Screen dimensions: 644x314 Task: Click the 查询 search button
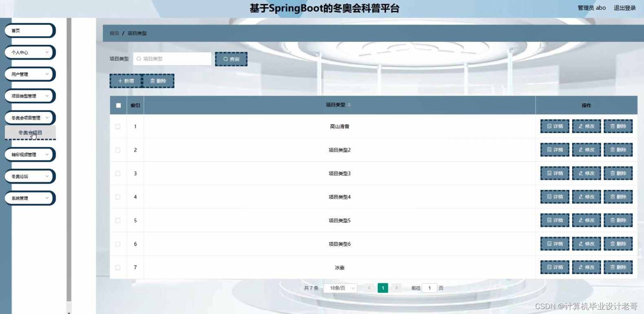(x=231, y=59)
